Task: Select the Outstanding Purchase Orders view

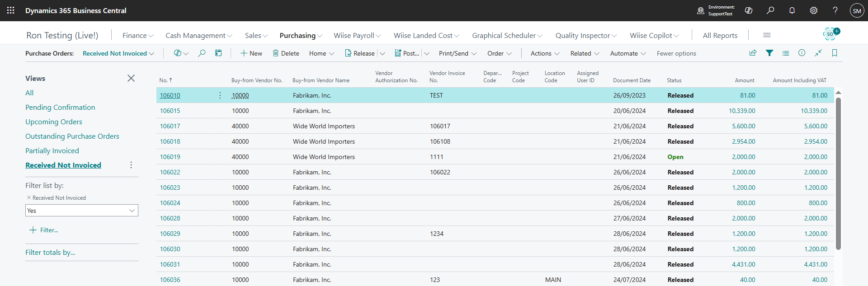Action: click(x=72, y=136)
